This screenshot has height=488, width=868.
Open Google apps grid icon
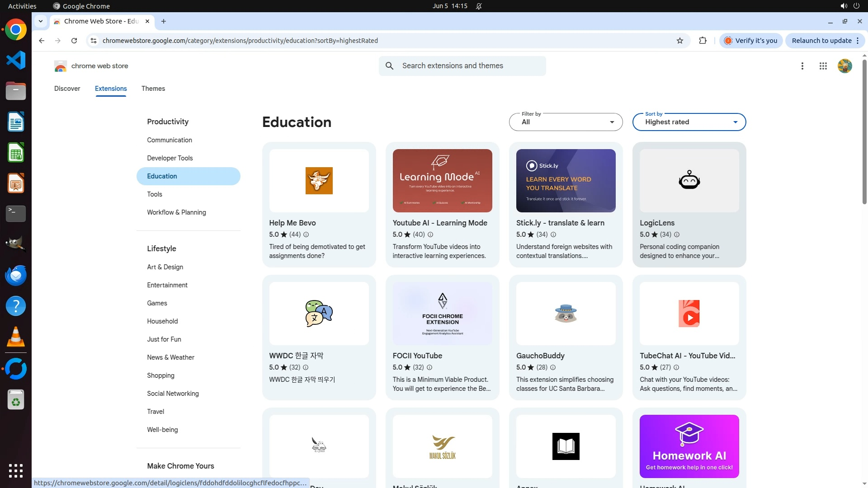coord(823,66)
